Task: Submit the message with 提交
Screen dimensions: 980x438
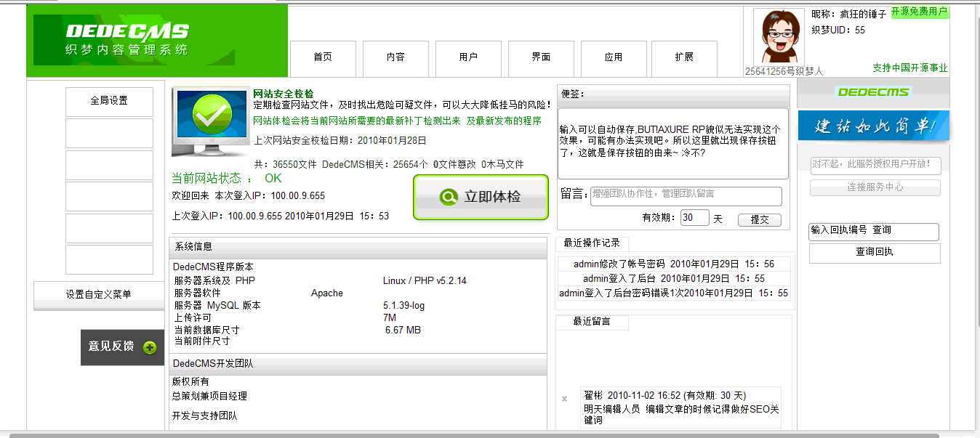Action: [759, 219]
